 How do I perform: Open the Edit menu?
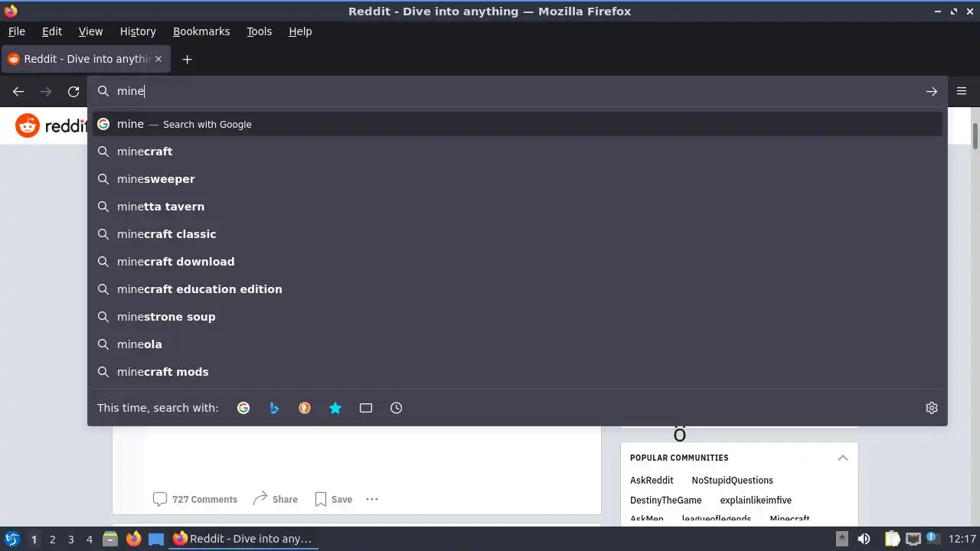pyautogui.click(x=52, y=31)
